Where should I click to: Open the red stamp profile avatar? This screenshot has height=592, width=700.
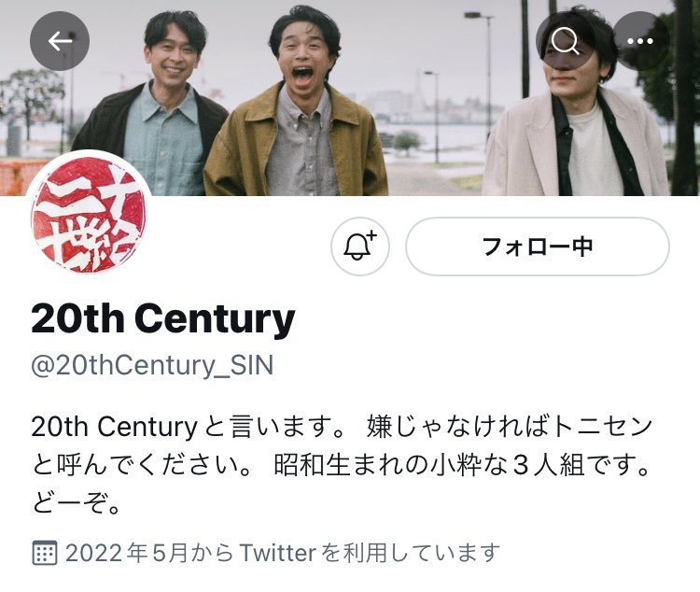coord(89,214)
